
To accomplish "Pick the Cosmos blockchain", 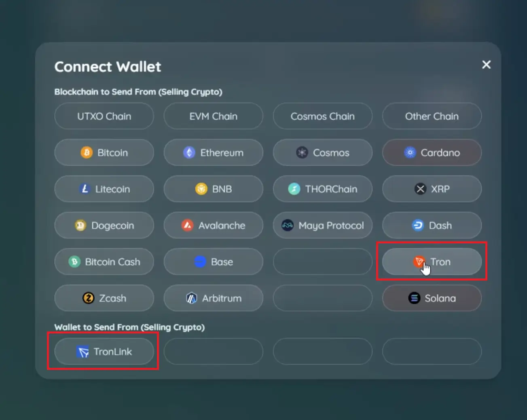I will (322, 153).
